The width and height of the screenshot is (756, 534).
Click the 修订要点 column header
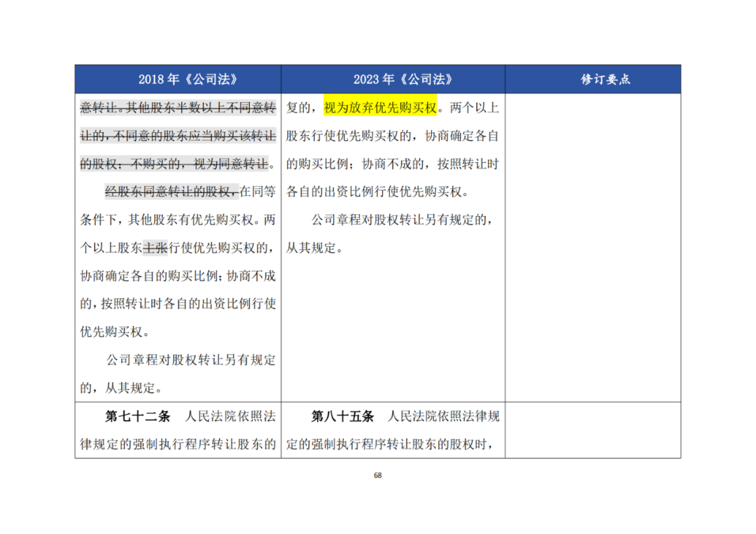(593, 80)
